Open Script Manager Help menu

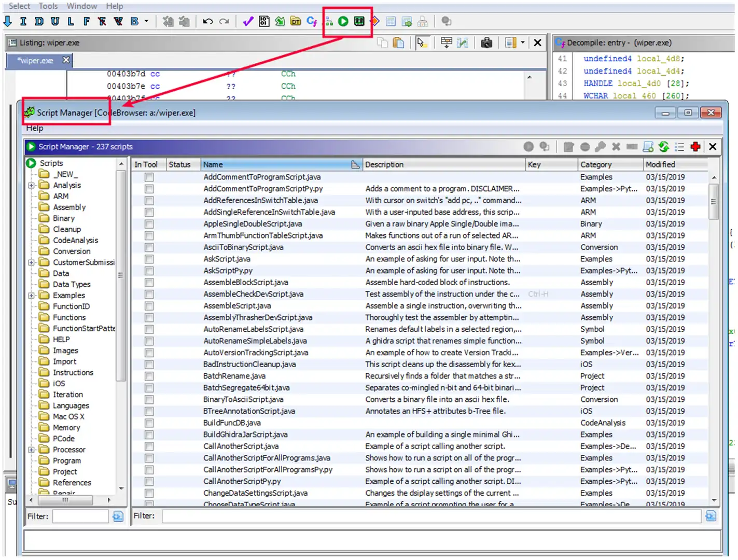35,128
